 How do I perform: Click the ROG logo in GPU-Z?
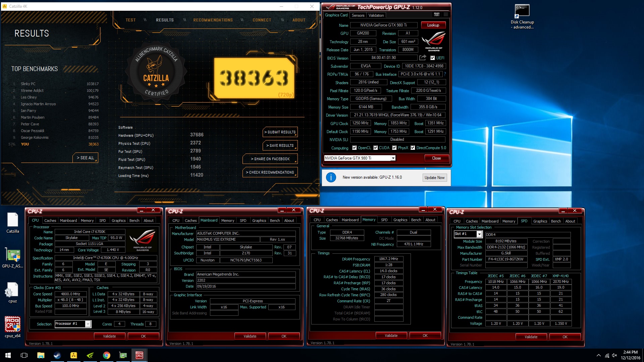[433, 41]
